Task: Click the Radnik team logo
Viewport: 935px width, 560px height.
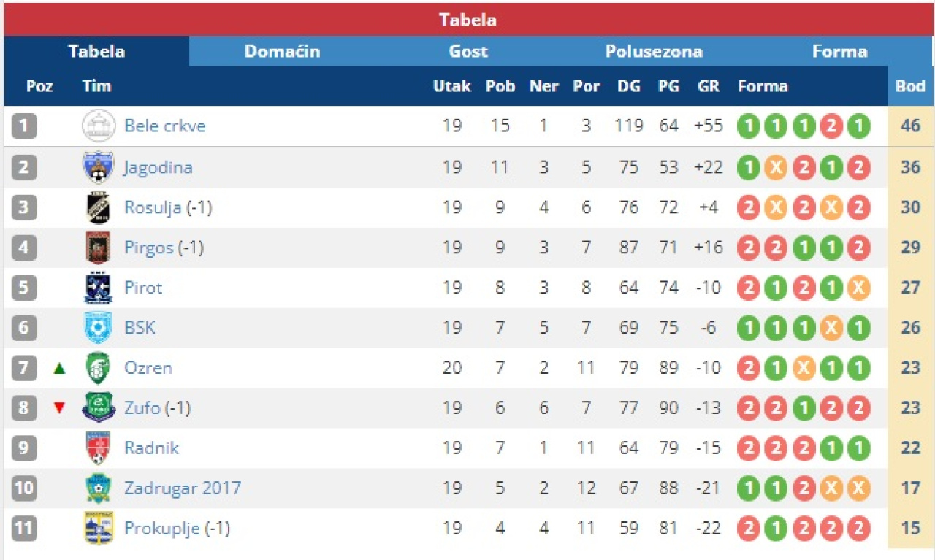Action: pos(98,448)
